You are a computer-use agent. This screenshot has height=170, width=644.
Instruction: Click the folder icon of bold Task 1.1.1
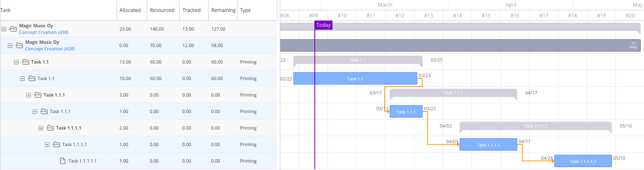point(38,95)
